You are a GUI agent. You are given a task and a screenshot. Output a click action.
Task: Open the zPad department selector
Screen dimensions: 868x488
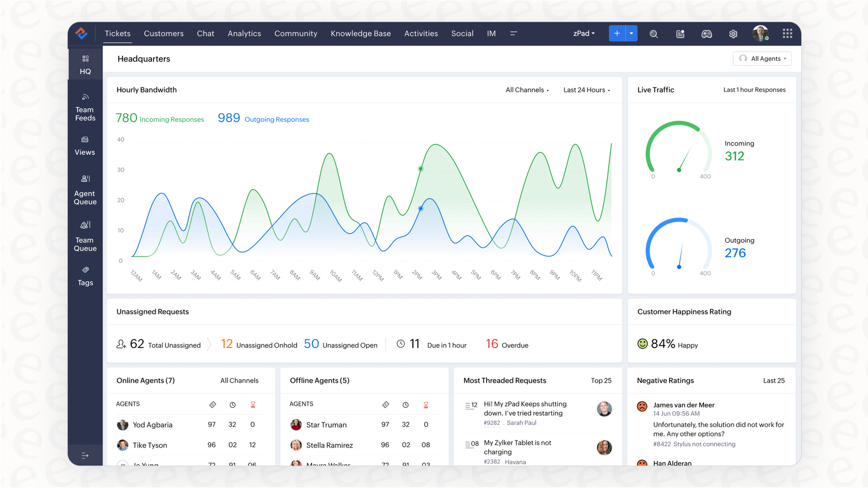coord(583,34)
